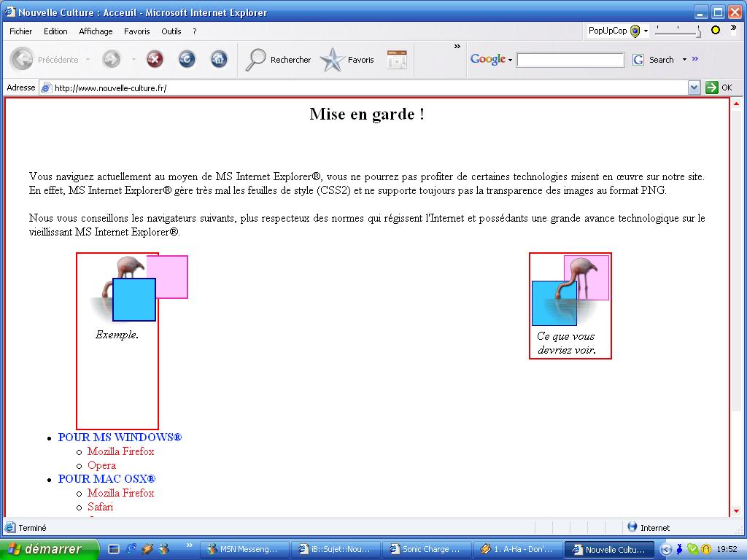747x560 pixels.
Task: Click the yellow padlock tray icon
Action: point(705,549)
